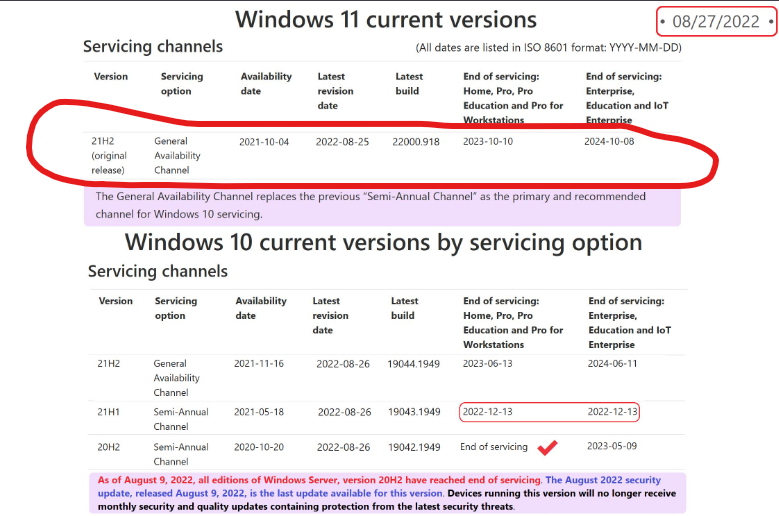Viewport: 779px width, 516px height.
Task: Select Windows 10 'End of servicing: Enterprise' header
Action: tap(630, 322)
